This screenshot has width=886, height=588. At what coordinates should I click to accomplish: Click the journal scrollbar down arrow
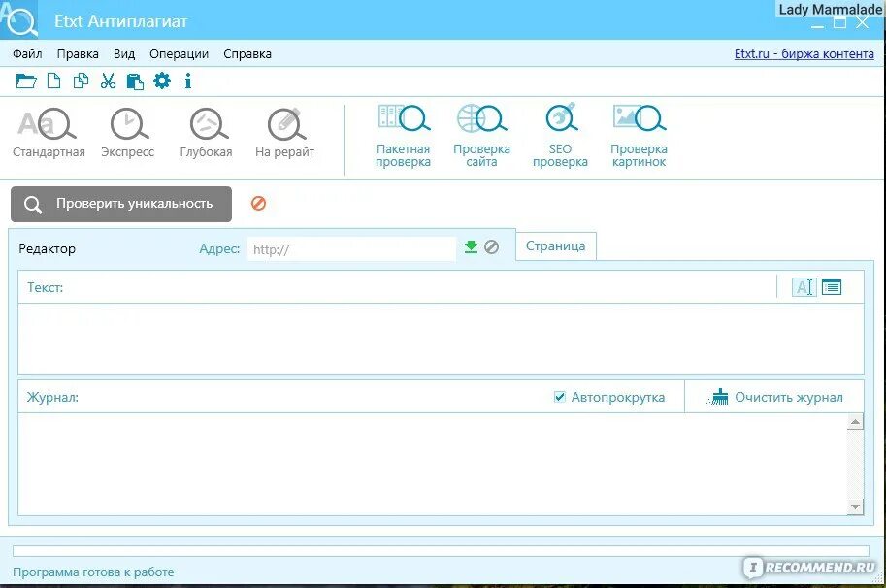[856, 506]
